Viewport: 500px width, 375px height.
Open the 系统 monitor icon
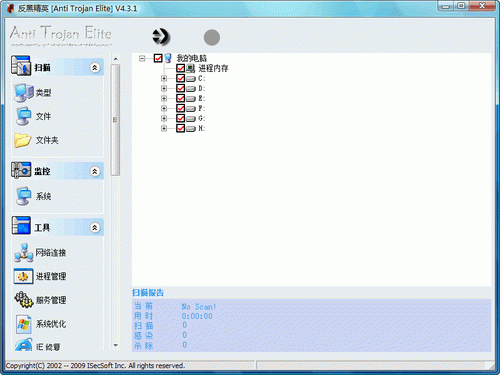click(24, 196)
